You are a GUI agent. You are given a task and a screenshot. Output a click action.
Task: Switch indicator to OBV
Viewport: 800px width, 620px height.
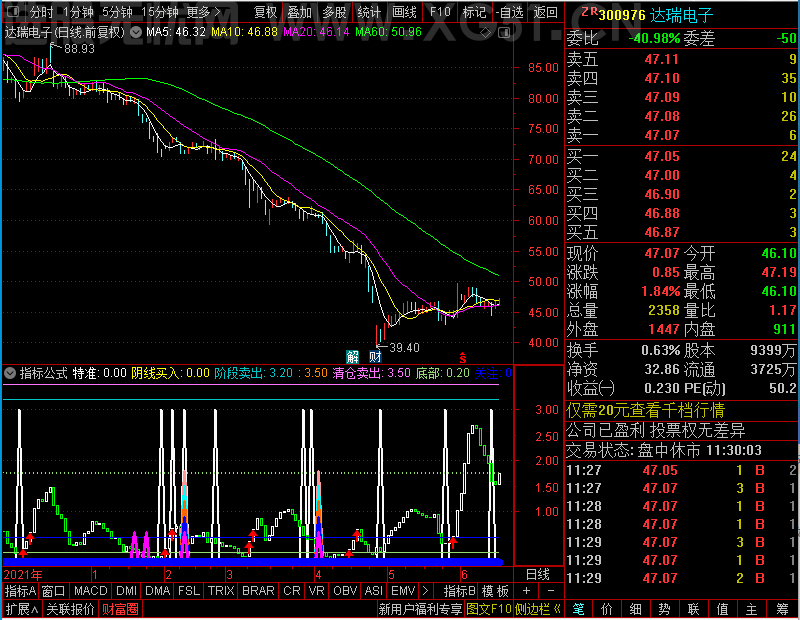pos(344,591)
